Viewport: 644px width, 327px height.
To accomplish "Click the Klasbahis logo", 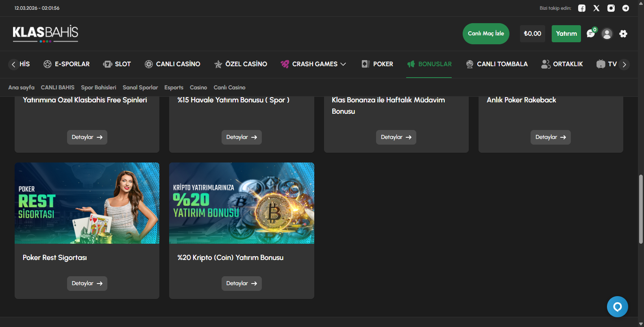I will 46,33.
